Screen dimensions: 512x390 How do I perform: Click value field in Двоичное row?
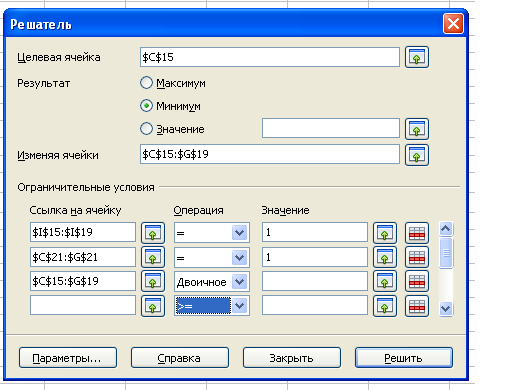point(315,281)
